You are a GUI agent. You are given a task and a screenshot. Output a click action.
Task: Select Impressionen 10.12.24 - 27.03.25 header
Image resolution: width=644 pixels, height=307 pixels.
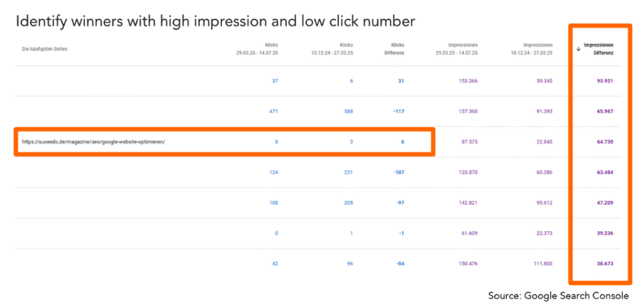click(531, 49)
